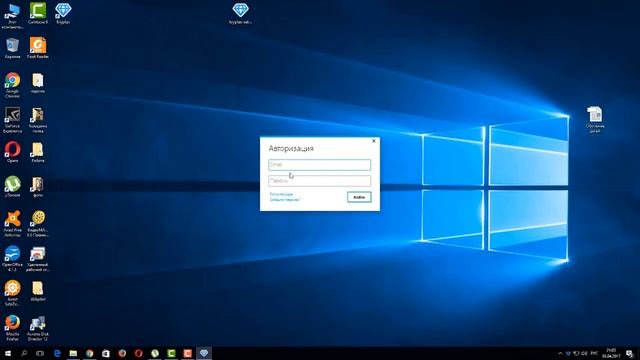Click the active Kryptex taskbar icon
640x360 pixels.
[204, 353]
